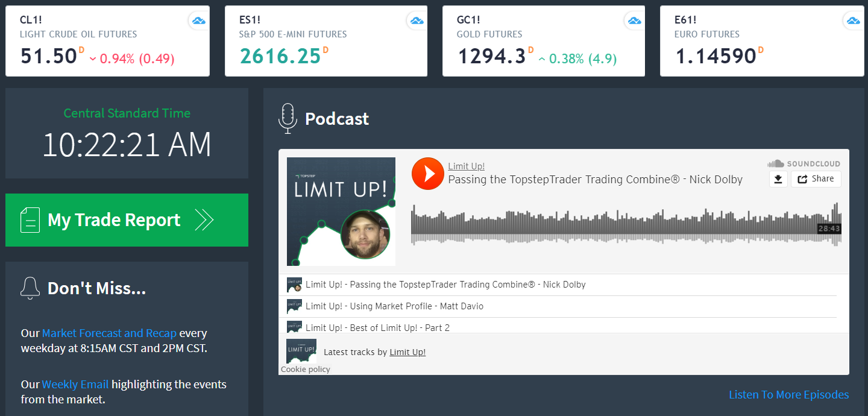Open the Weekly Email link
The height and width of the screenshot is (416, 868).
pos(75,385)
